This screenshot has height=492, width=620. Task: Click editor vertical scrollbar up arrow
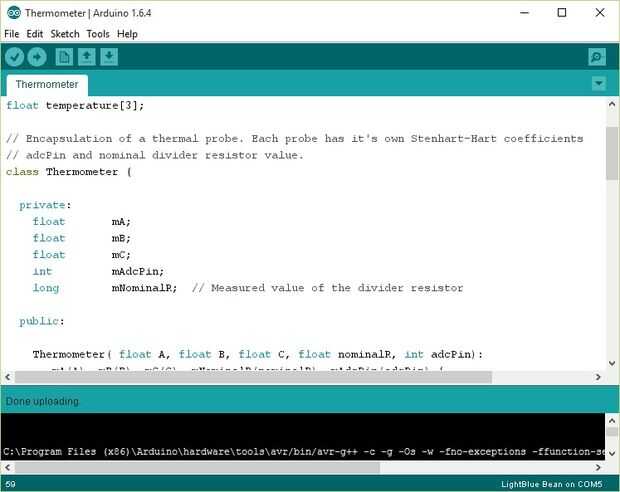[x=612, y=104]
